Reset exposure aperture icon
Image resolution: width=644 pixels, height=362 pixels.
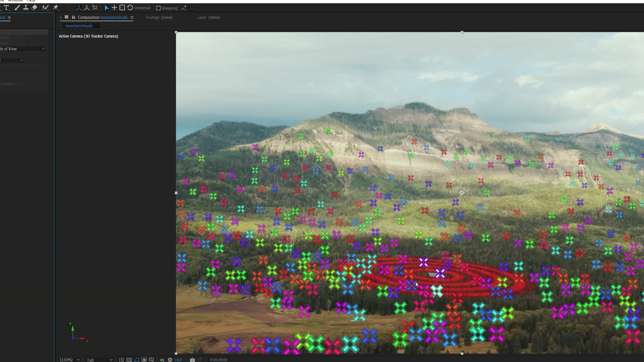[170, 360]
